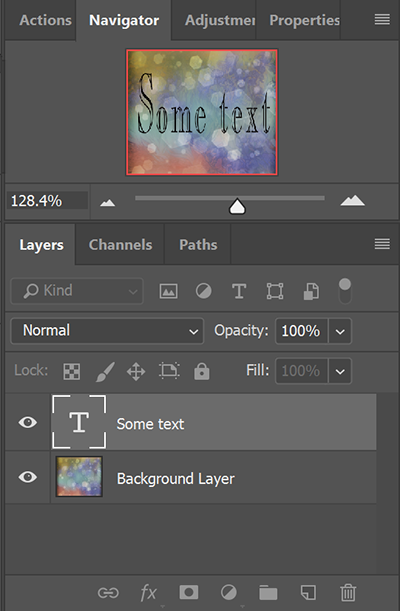Viewport: 400px width, 611px height.
Task: Expand the Opacity slider dropdown arrow
Action: coord(340,332)
